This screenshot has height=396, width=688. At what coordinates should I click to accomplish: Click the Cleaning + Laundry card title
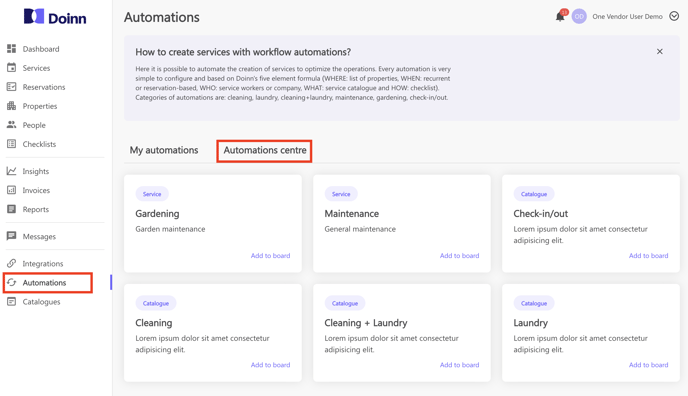pyautogui.click(x=366, y=323)
